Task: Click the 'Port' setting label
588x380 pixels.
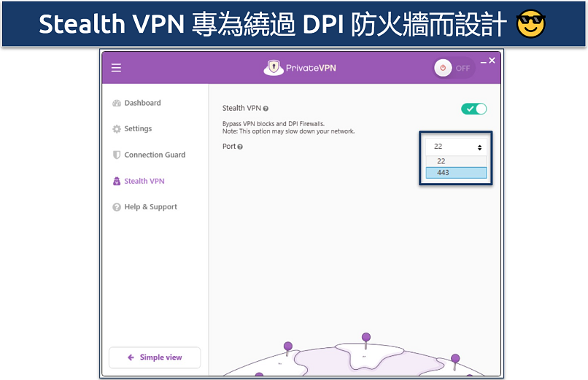Action: [x=229, y=147]
